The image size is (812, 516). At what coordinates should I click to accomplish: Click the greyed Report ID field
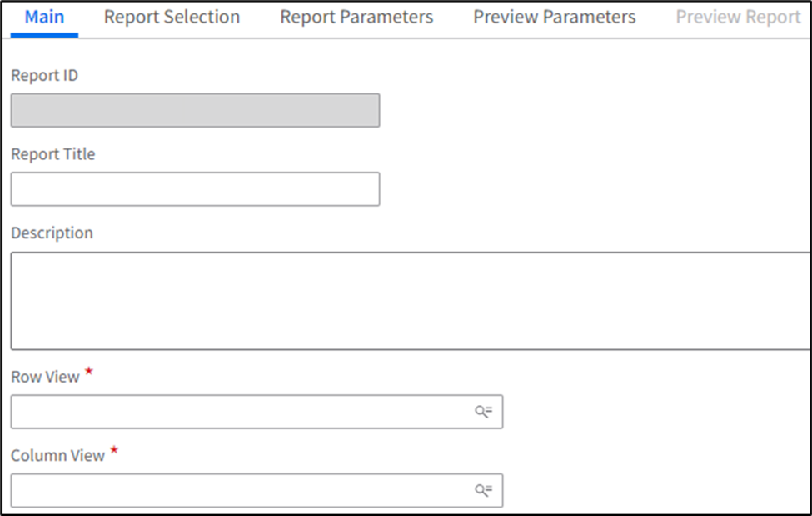[x=195, y=110]
